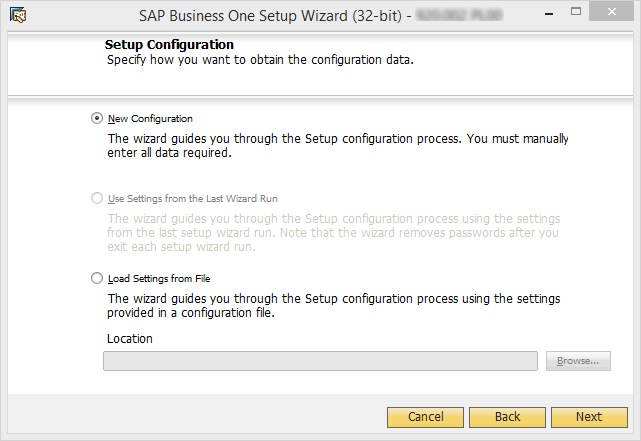The height and width of the screenshot is (441, 641).
Task: Go Back to the previous wizard step
Action: pyautogui.click(x=507, y=417)
